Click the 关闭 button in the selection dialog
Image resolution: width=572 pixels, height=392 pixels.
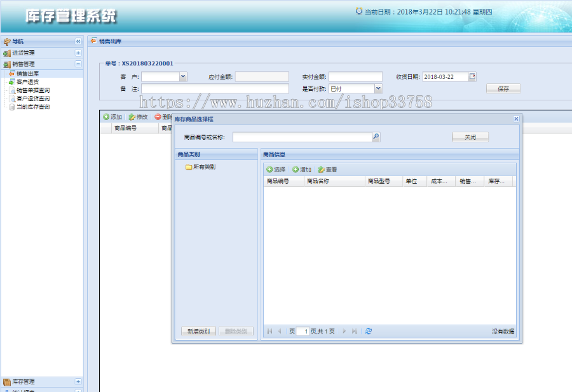[x=470, y=136]
